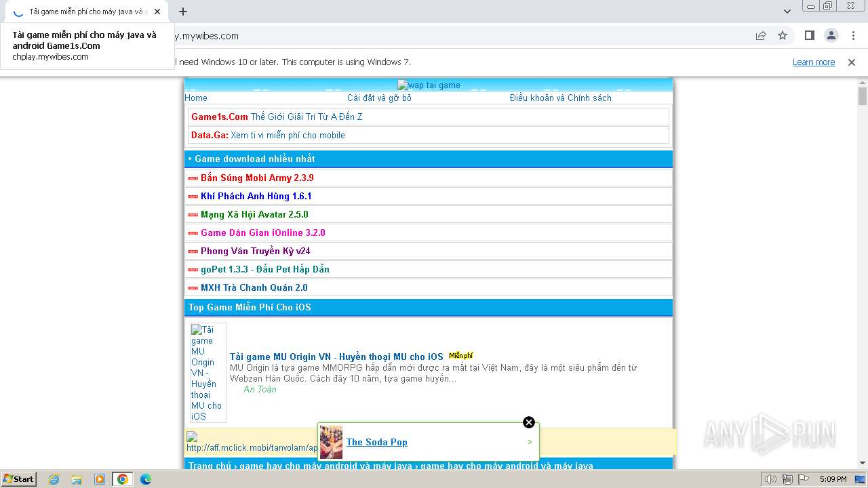Click the Miễn phí badge
Viewport: 868px width, 488px height.
pos(461,355)
